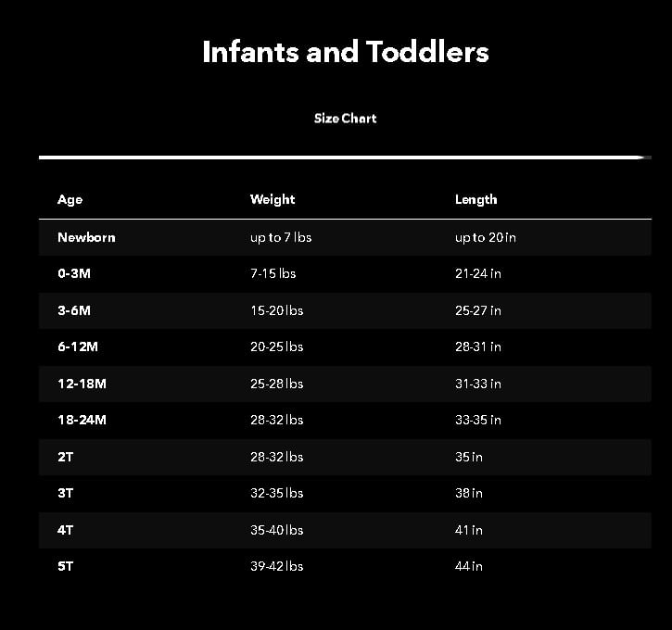Image resolution: width=672 pixels, height=630 pixels.
Task: Click the 20-25 lbs weight value
Action: coord(276,346)
